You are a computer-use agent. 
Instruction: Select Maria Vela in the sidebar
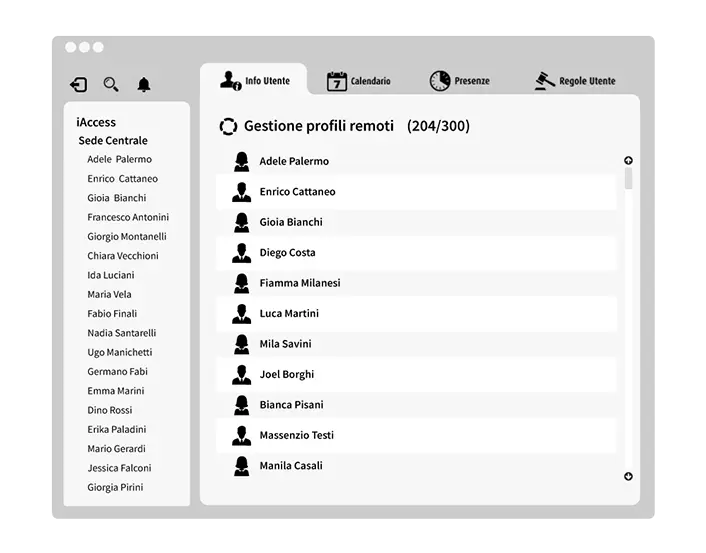click(x=109, y=295)
